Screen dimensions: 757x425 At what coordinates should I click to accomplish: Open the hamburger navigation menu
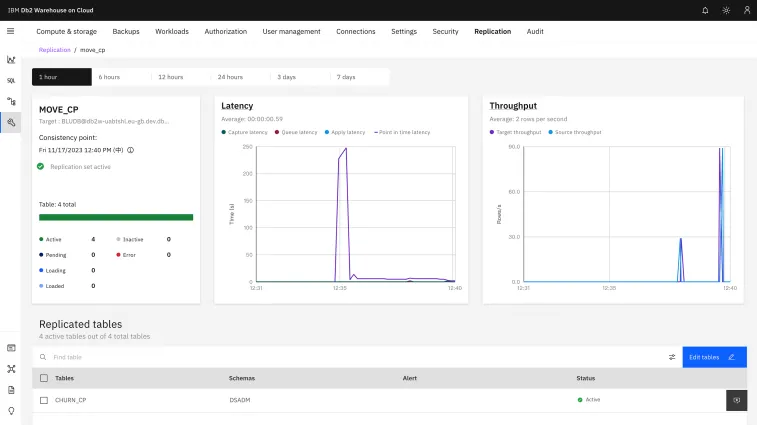(x=10, y=31)
